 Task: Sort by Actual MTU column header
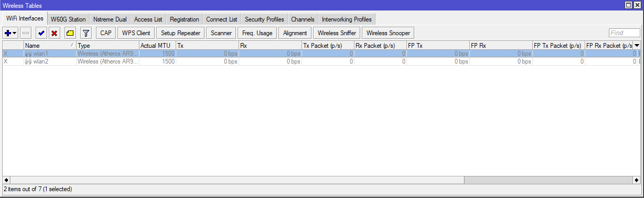coord(157,46)
